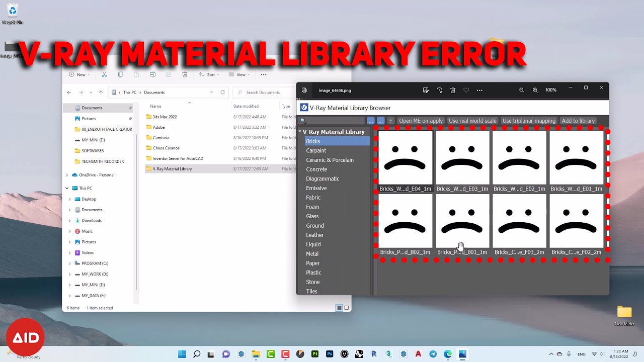Image resolution: width=644 pixels, height=362 pixels.
Task: Sort files by Date modified column header
Action: (246, 106)
